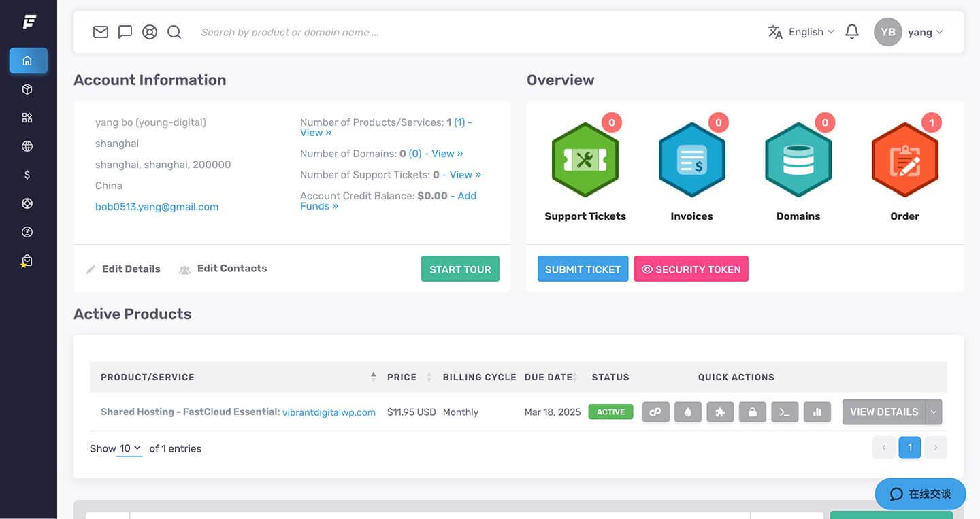
Task: Click the magnifier search icon in top bar
Action: 174,32
